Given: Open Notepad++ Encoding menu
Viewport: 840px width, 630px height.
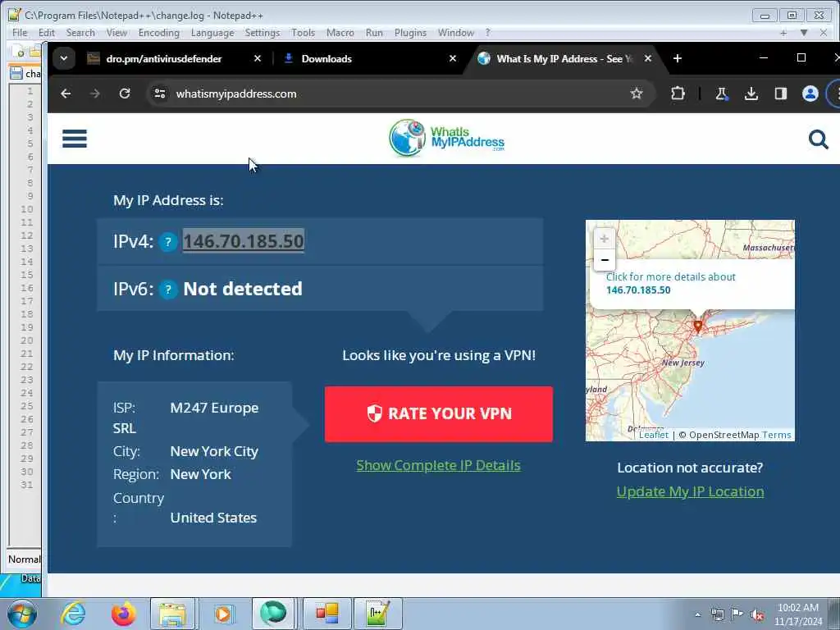Looking at the screenshot, I should tap(158, 33).
